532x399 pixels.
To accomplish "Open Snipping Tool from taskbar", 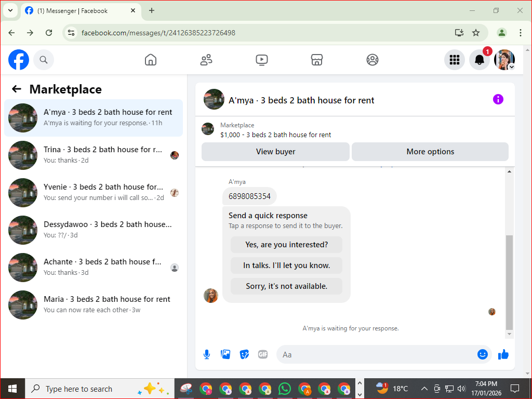I will 187,389.
